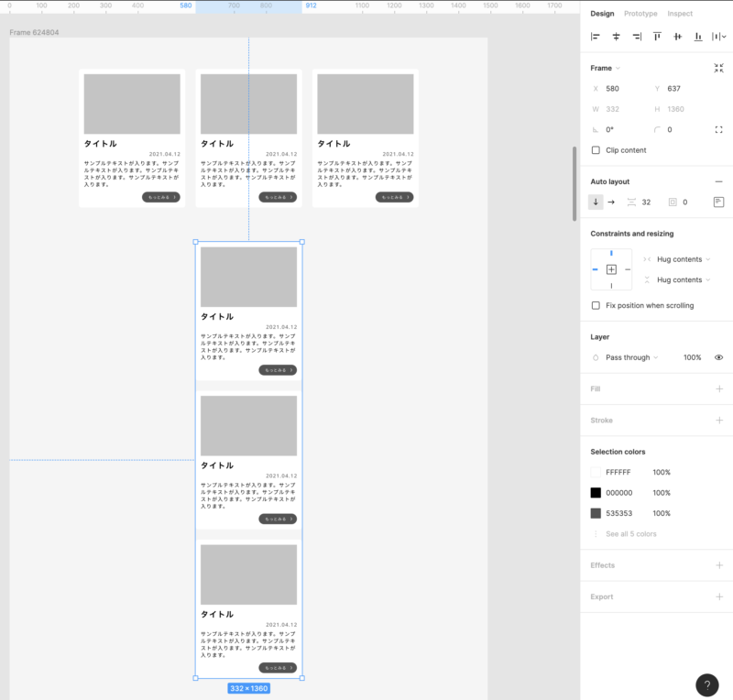Click the X position field showing 580
Image resolution: width=733 pixels, height=700 pixels.
623,89
